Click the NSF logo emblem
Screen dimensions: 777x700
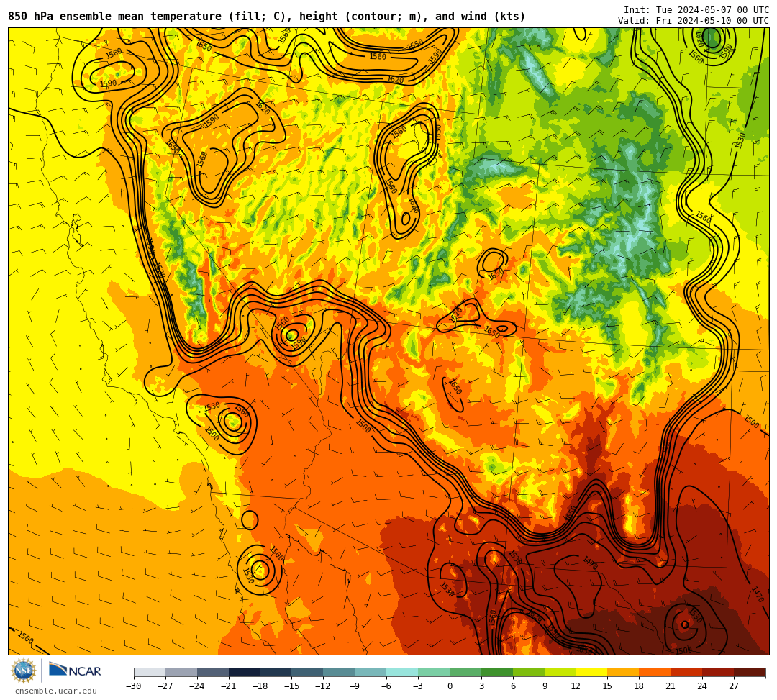pos(24,671)
